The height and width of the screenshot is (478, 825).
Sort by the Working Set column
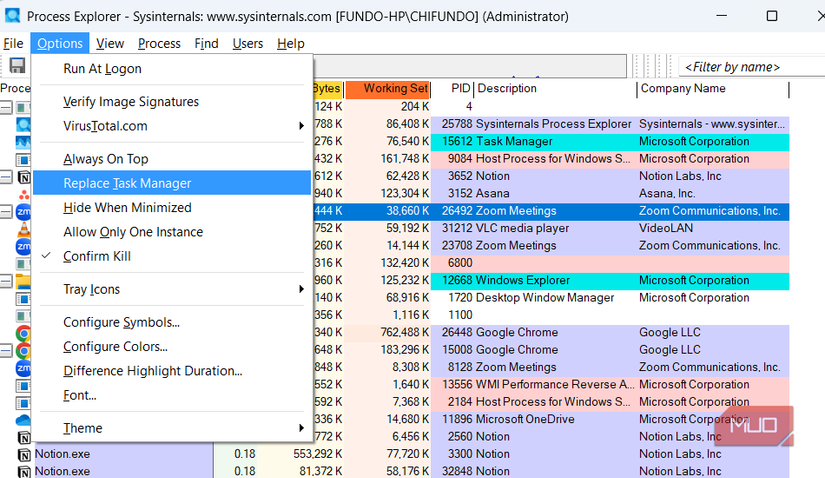[x=388, y=88]
